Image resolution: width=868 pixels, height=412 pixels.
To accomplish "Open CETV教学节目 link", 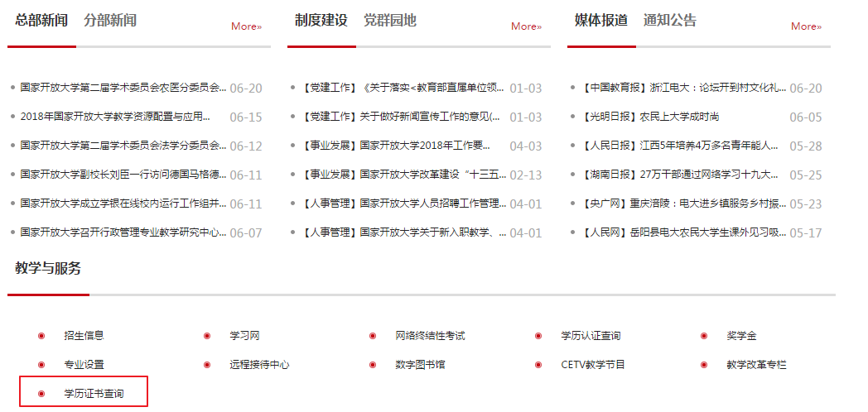I will pyautogui.click(x=592, y=365).
